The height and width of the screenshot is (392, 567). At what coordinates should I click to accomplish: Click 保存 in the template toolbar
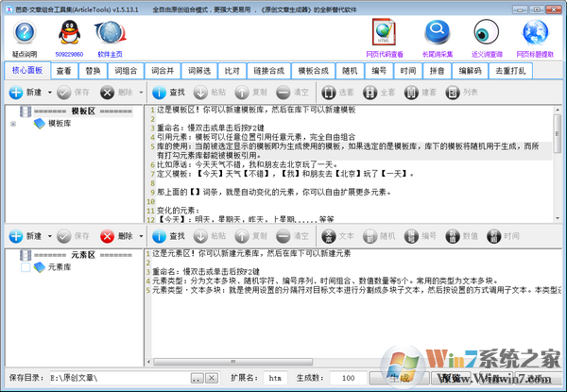point(73,93)
